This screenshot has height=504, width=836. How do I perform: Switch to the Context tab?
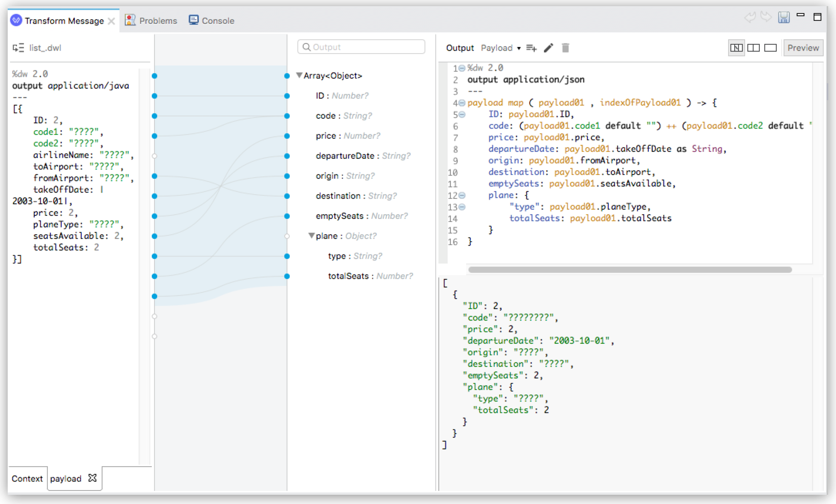pyautogui.click(x=27, y=479)
